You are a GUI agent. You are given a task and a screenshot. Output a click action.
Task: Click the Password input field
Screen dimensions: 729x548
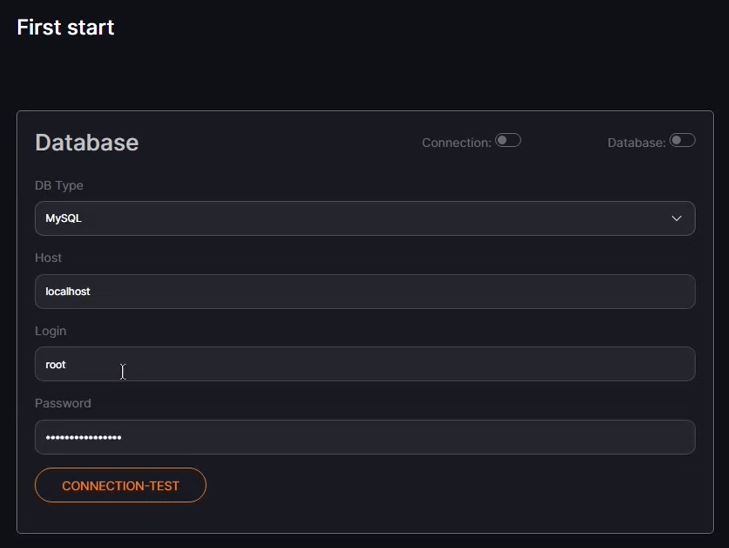[365, 437]
